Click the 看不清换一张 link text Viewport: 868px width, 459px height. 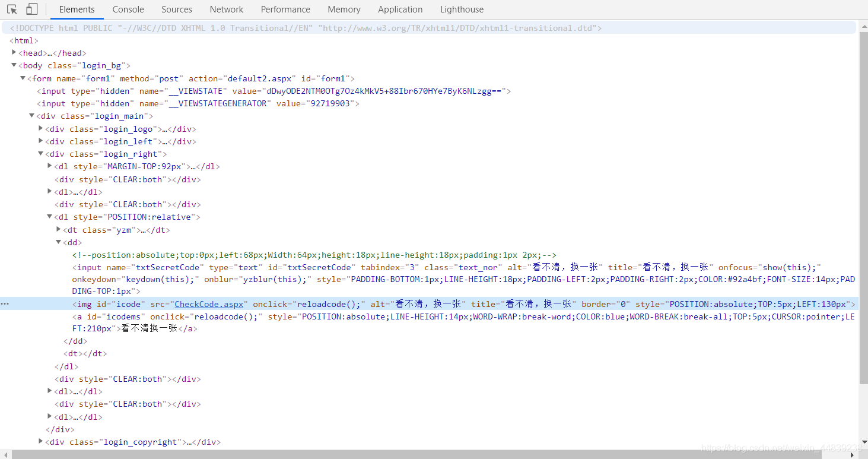150,328
